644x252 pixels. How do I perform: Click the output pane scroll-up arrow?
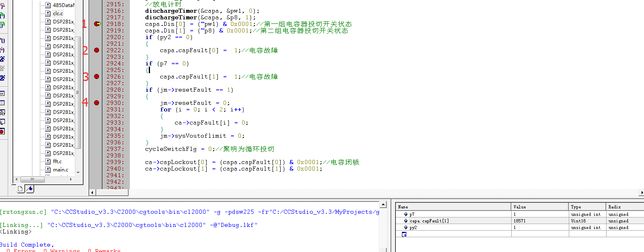384,204
